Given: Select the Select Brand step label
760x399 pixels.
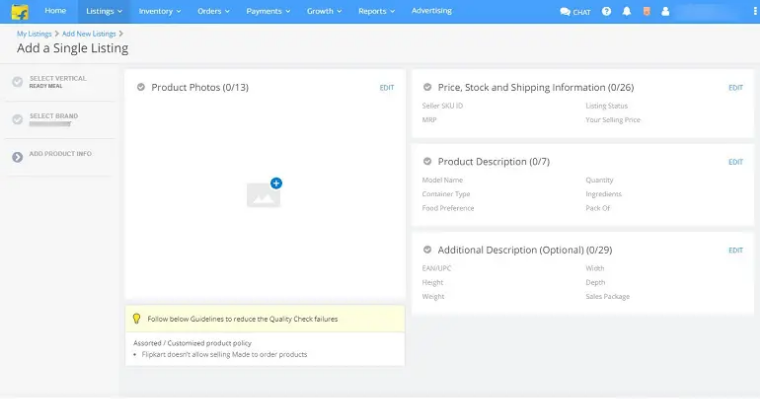Looking at the screenshot, I should click(x=53, y=116).
